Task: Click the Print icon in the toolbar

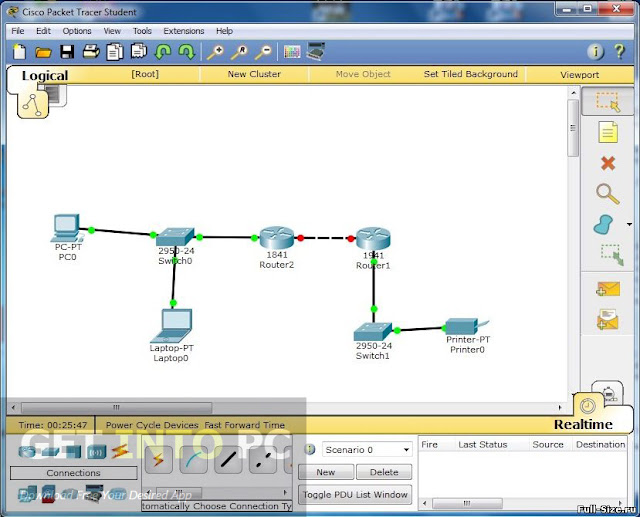Action: tap(91, 52)
